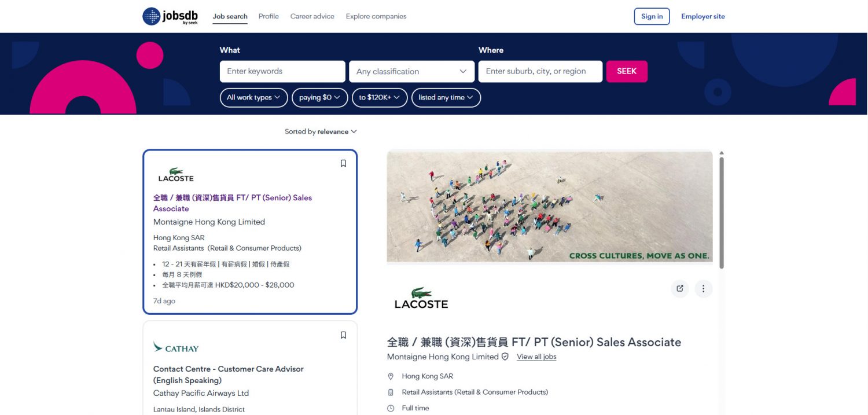The image size is (868, 415).
Task: Click the clock icon beside Full time
Action: (391, 408)
